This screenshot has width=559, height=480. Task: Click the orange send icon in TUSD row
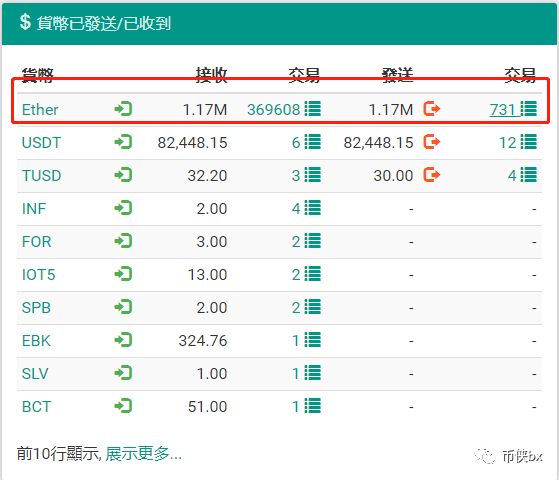tap(432, 175)
